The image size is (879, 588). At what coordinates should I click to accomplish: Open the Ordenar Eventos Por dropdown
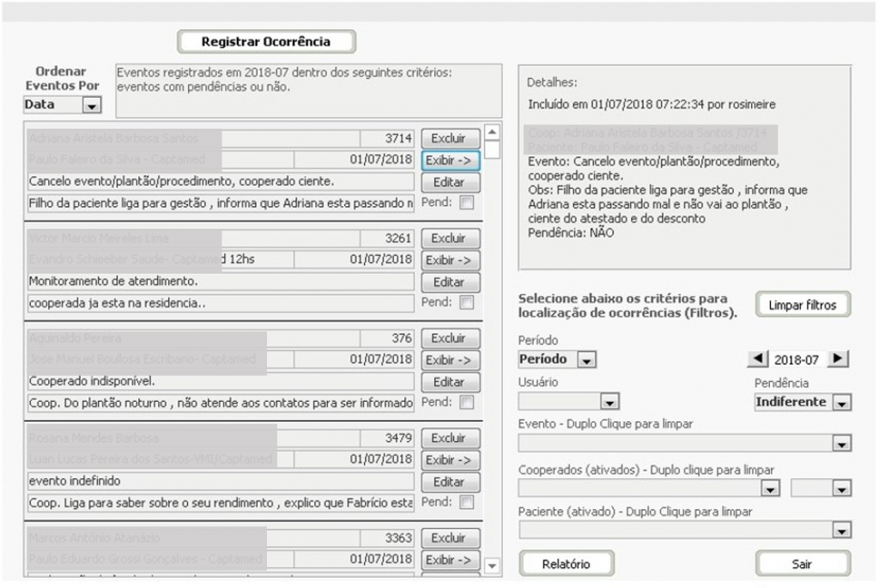pyautogui.click(x=91, y=106)
